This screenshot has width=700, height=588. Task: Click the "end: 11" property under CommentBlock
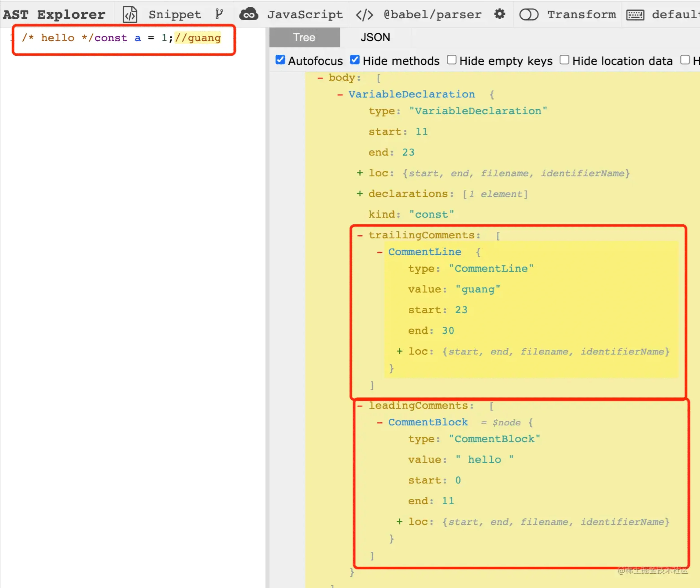[431, 501]
